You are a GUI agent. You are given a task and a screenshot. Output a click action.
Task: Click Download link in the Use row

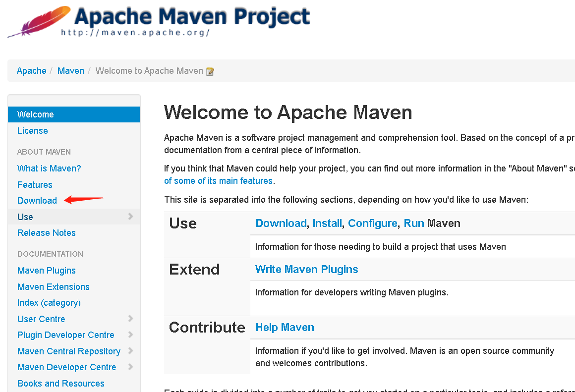pos(281,224)
